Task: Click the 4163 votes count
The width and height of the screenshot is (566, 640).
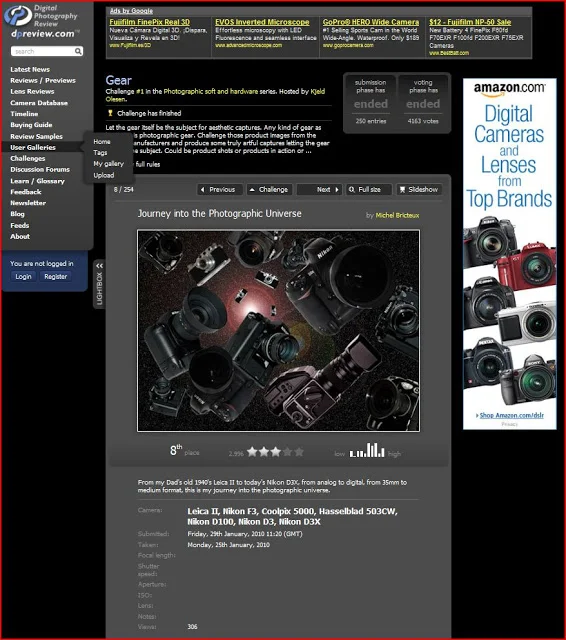Action: 423,121
